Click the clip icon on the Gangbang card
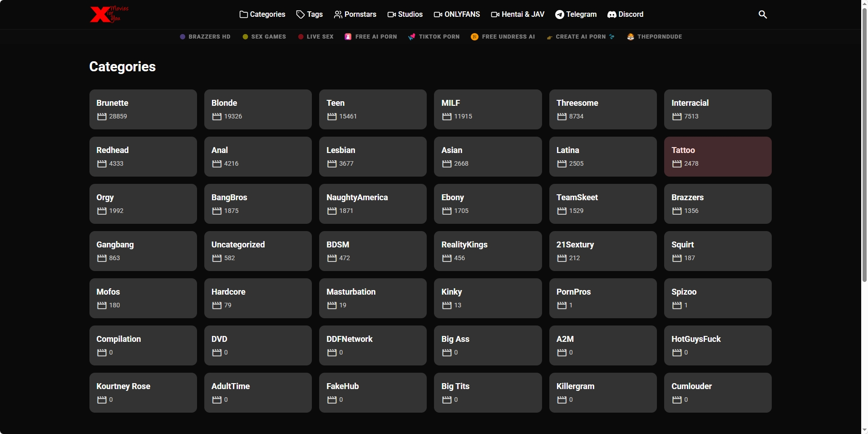This screenshot has height=434, width=868. point(102,258)
